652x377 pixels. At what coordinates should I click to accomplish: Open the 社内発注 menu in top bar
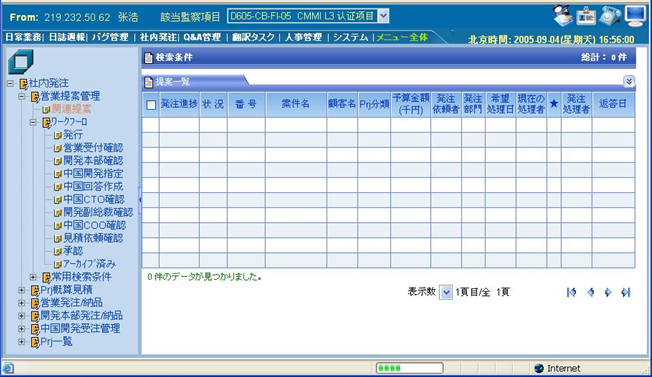tap(158, 37)
